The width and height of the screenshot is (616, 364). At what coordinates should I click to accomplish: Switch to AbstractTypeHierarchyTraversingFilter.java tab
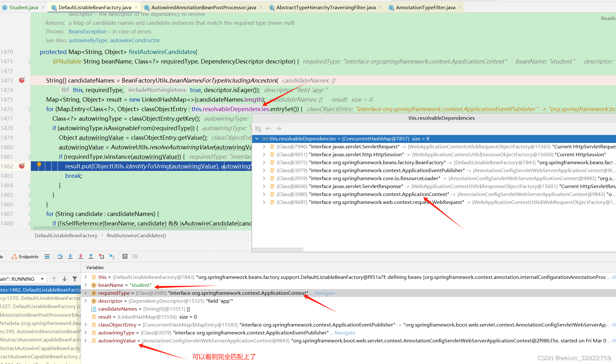click(326, 7)
